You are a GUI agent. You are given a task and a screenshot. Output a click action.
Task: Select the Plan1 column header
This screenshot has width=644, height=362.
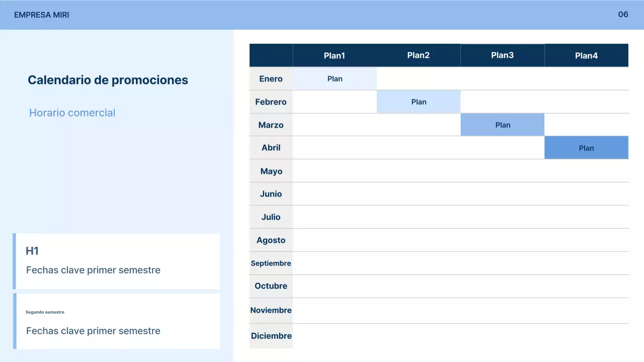(334, 55)
